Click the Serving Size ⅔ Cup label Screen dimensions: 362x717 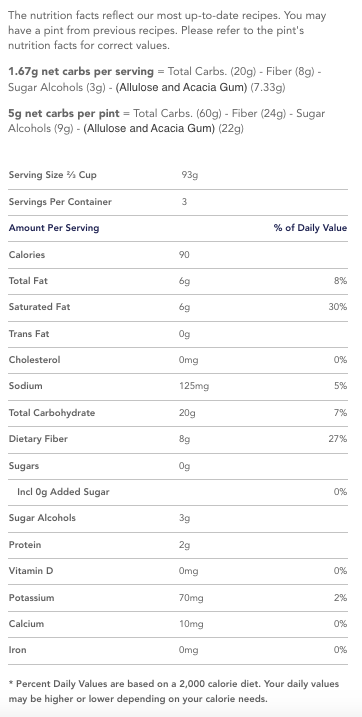pyautogui.click(x=53, y=175)
